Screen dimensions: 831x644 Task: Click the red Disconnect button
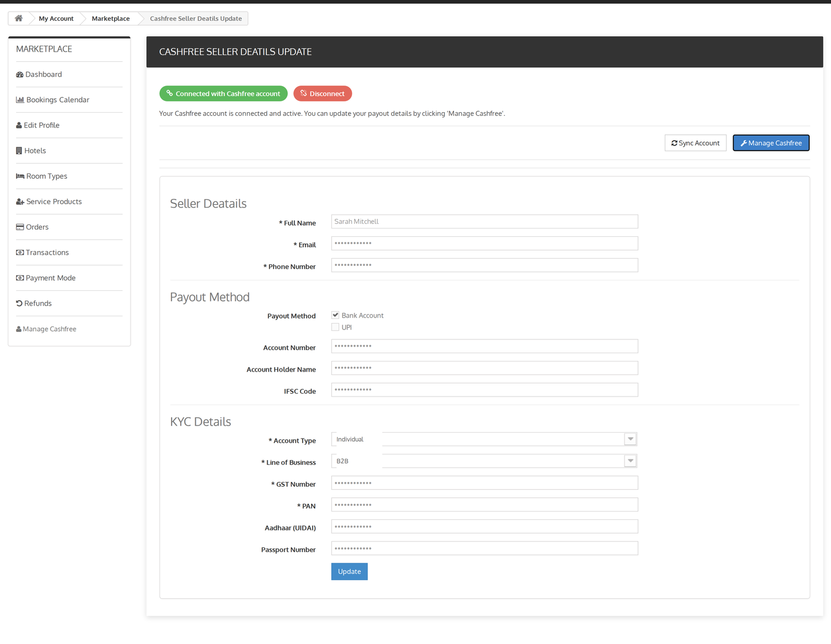tap(323, 94)
